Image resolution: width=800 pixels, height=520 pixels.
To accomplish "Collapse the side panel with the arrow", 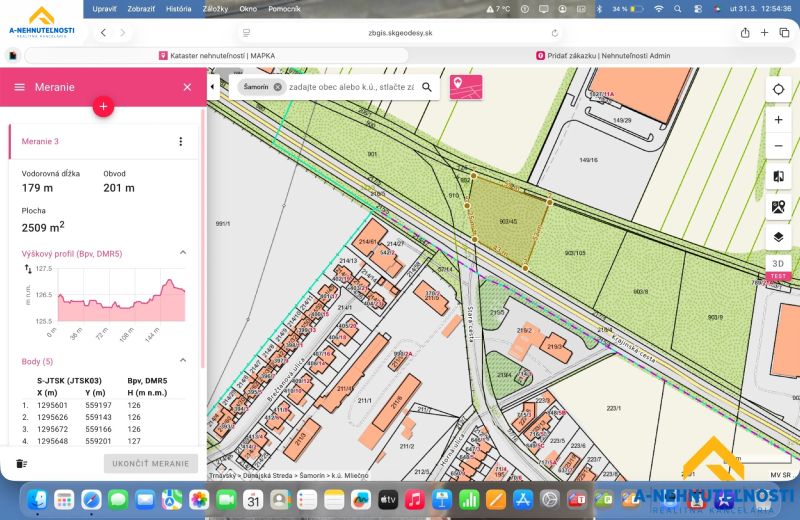I will pos(213,87).
